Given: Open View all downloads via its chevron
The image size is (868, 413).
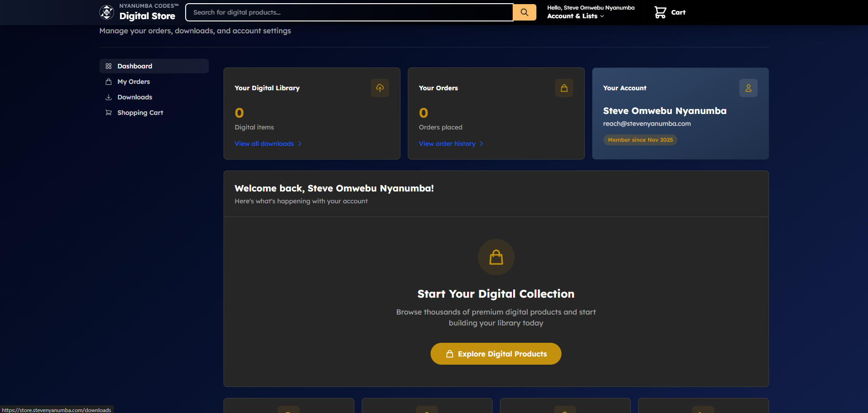Looking at the screenshot, I should [x=300, y=144].
